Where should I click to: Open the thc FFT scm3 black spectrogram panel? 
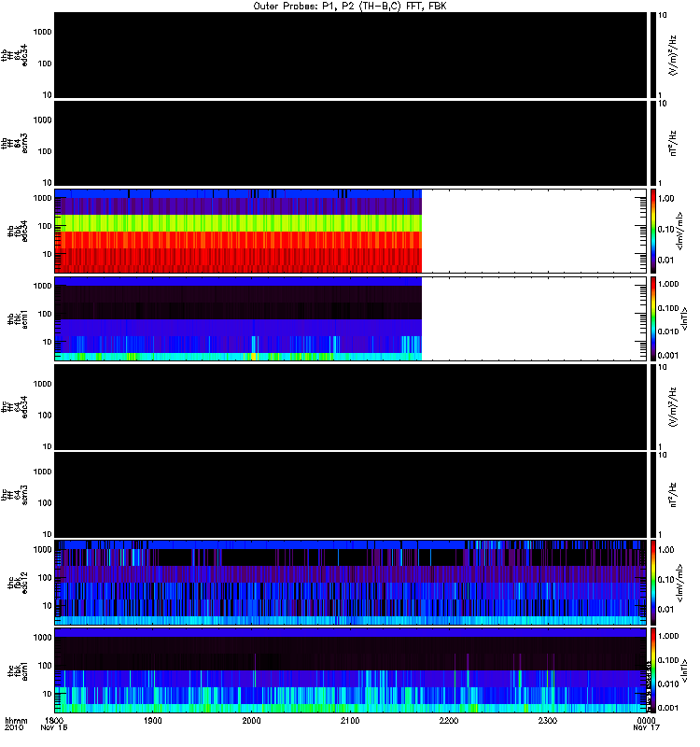[350, 495]
